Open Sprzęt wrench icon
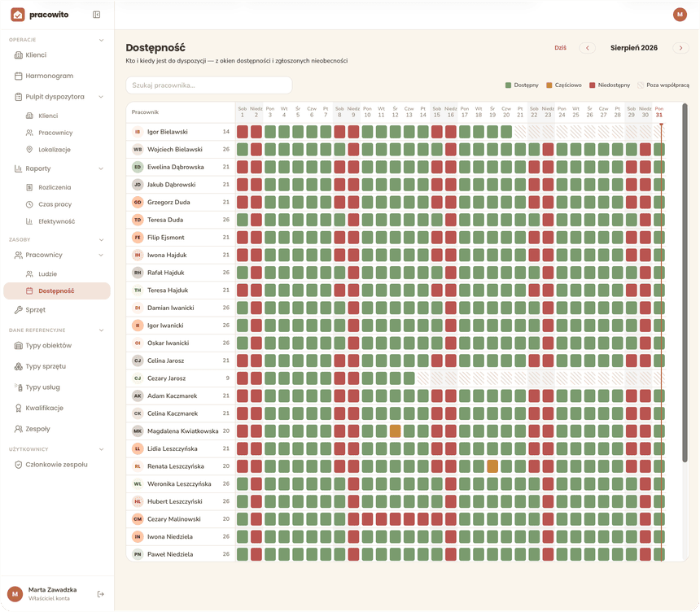 pos(18,310)
